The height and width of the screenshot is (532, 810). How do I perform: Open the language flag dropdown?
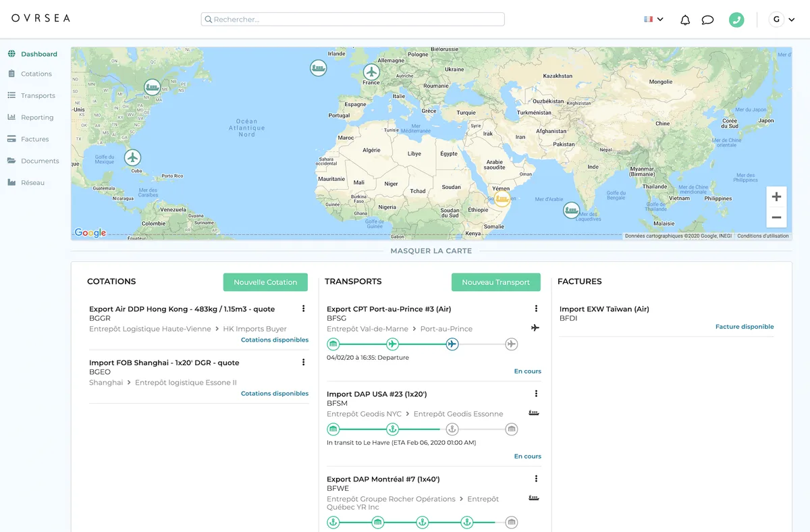pyautogui.click(x=653, y=20)
